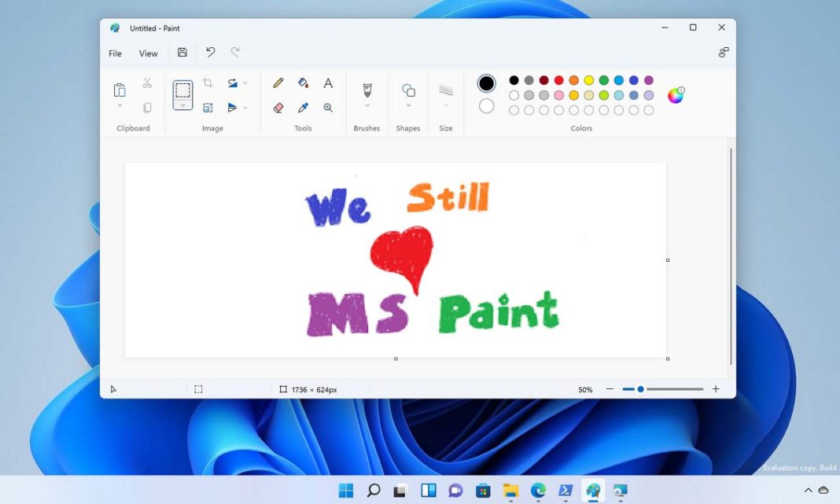Screen dimensions: 840x504
Task: Click the Undo arrow
Action: (x=210, y=51)
